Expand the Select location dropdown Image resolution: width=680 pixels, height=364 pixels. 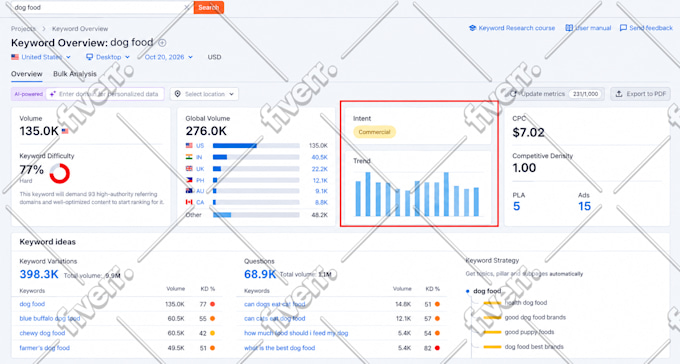point(204,94)
